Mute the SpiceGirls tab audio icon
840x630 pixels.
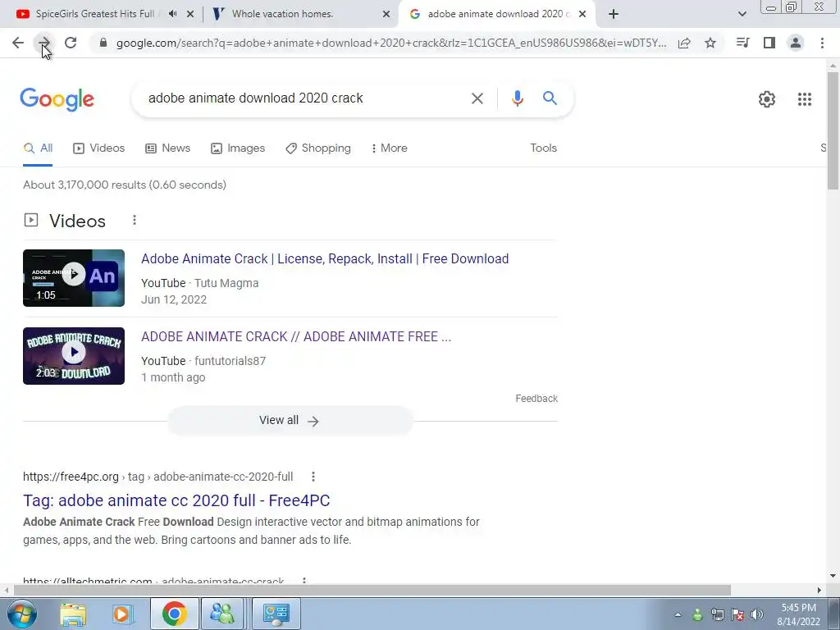tap(172, 14)
